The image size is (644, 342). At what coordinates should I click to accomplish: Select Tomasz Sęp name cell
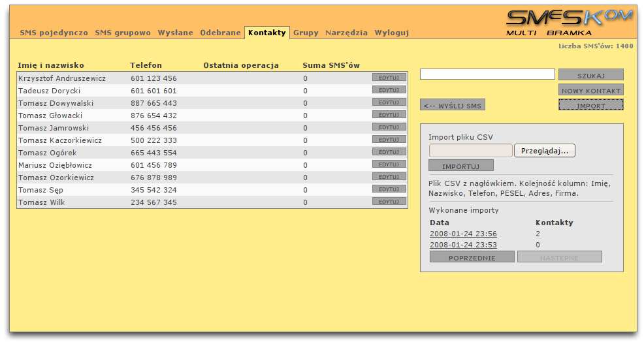click(40, 190)
